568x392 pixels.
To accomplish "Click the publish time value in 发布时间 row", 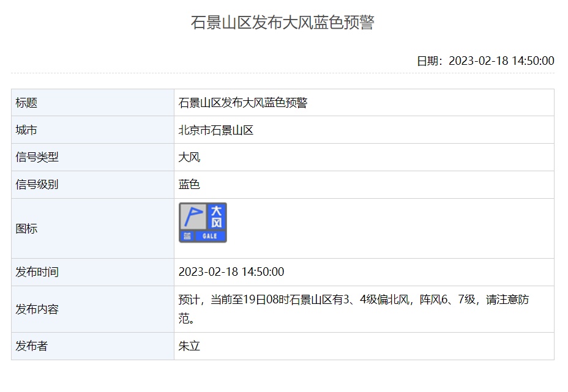I will click(x=231, y=272).
